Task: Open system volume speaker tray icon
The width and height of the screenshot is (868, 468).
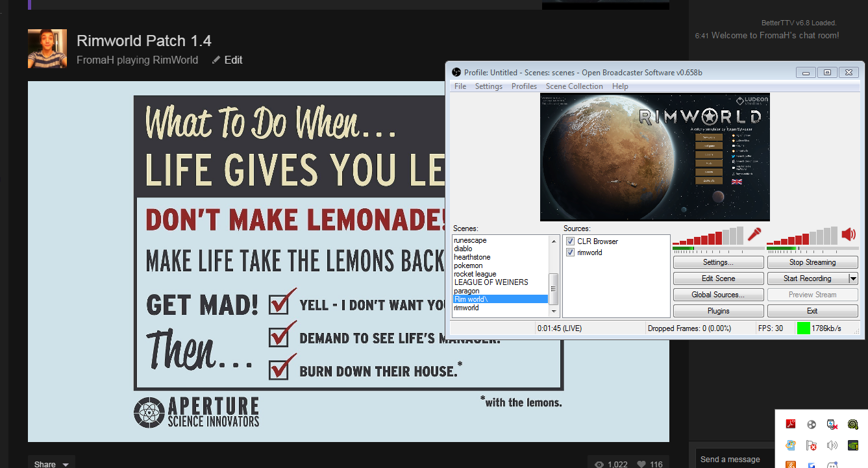Action: click(832, 445)
